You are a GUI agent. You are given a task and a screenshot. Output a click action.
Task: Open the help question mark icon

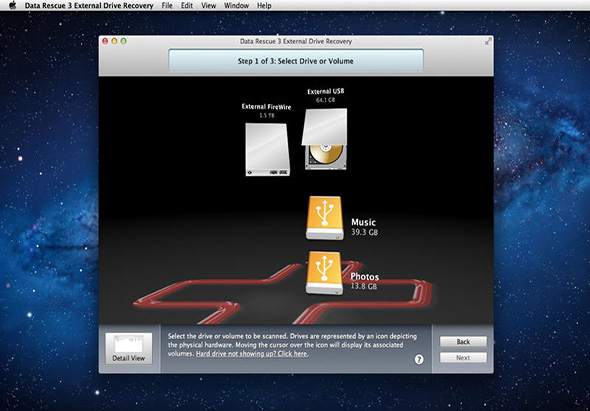click(x=419, y=359)
